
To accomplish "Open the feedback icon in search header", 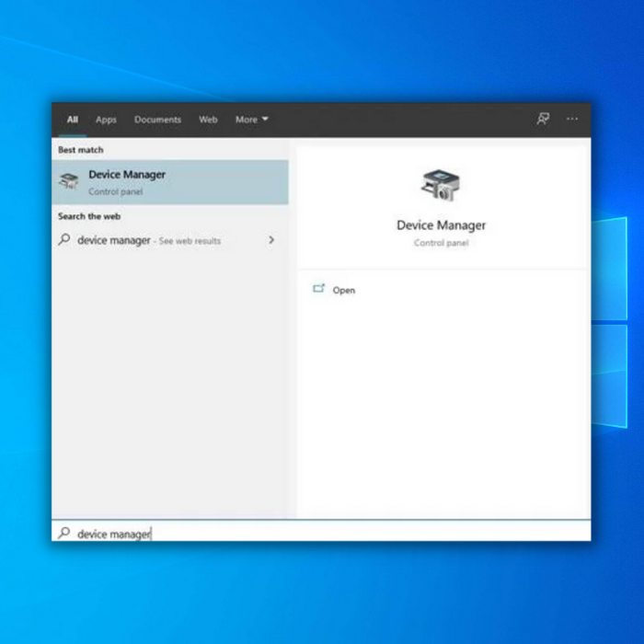I will tap(543, 119).
